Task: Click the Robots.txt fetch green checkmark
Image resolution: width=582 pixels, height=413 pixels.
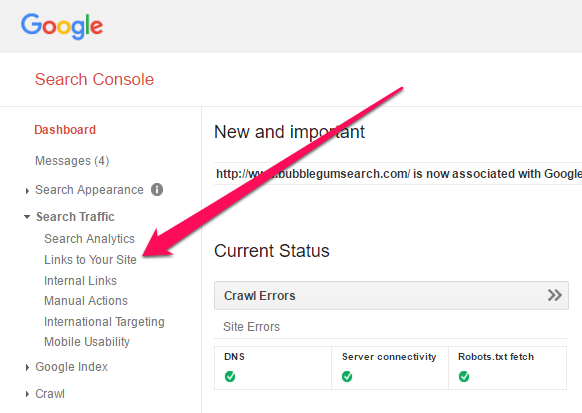Action: point(464,377)
